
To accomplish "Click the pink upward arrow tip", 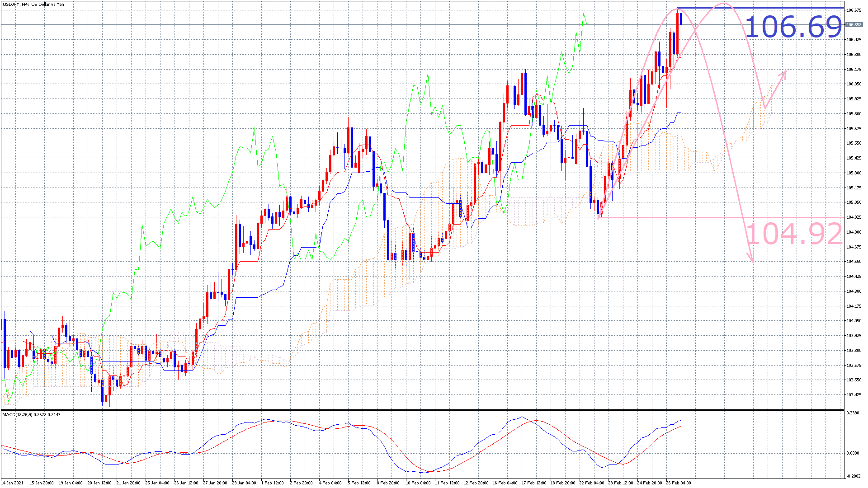I will click(x=785, y=72).
